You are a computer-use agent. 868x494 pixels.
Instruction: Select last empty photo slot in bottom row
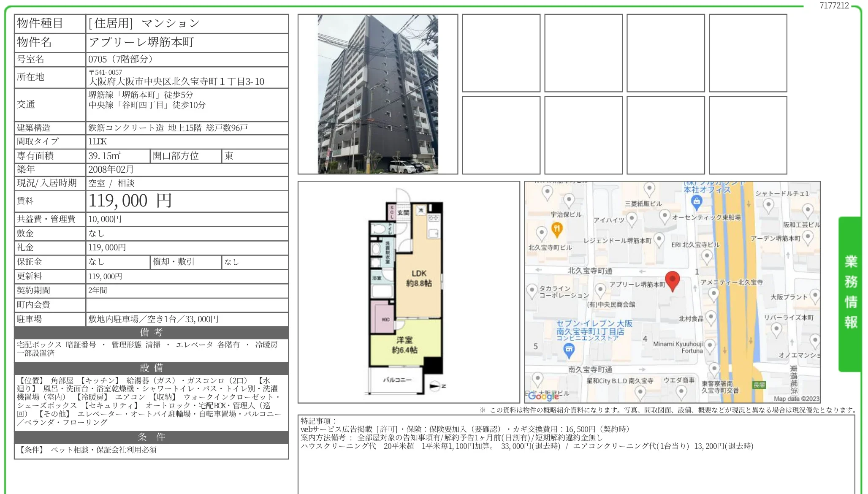748,135
